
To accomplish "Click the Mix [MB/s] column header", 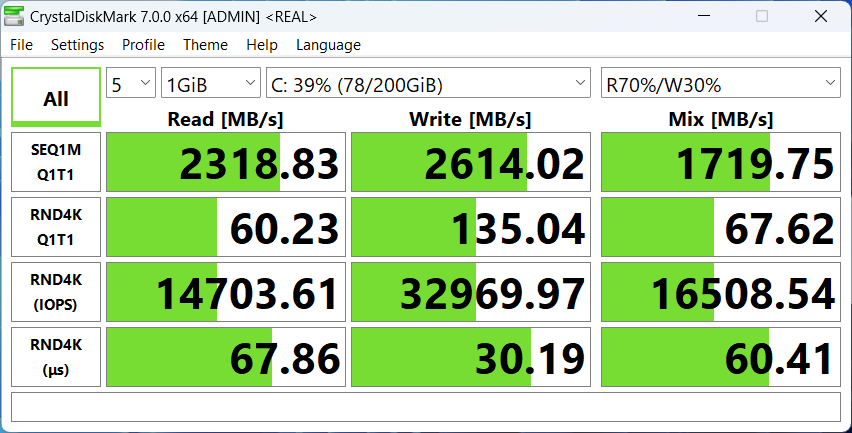I will (x=721, y=119).
